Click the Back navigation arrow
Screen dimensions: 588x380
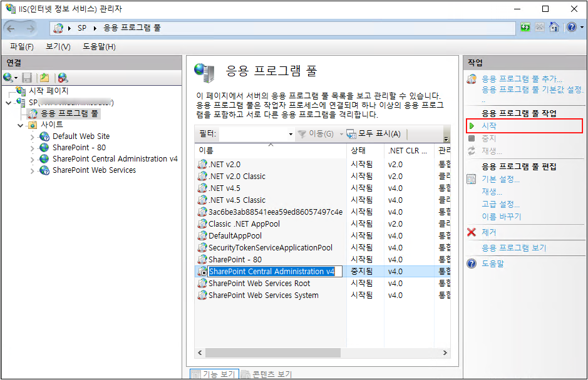tap(11, 28)
